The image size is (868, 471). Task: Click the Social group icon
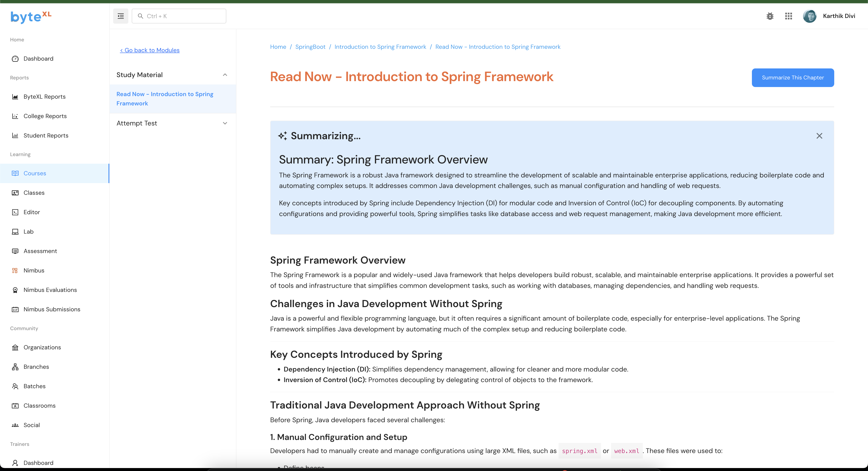point(15,425)
